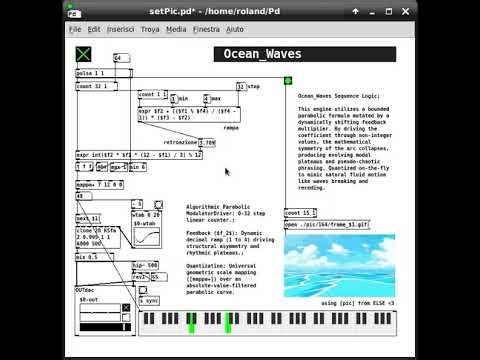Select the number box showing 48
The width and height of the screenshot is (480, 360).
click(x=84, y=196)
